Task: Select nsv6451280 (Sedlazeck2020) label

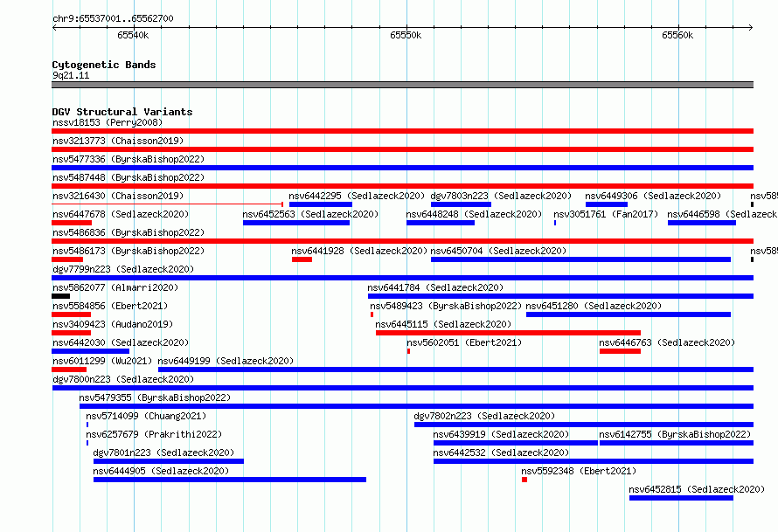Action: tap(594, 306)
